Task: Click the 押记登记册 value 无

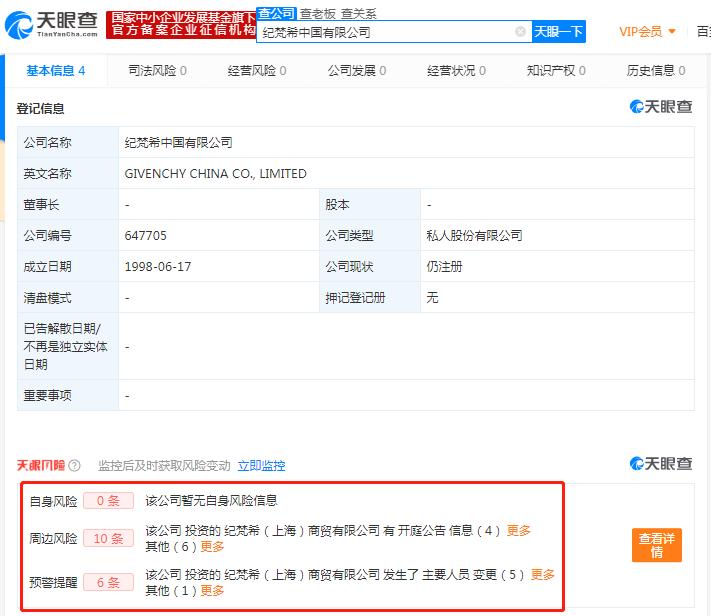Action: (x=432, y=298)
